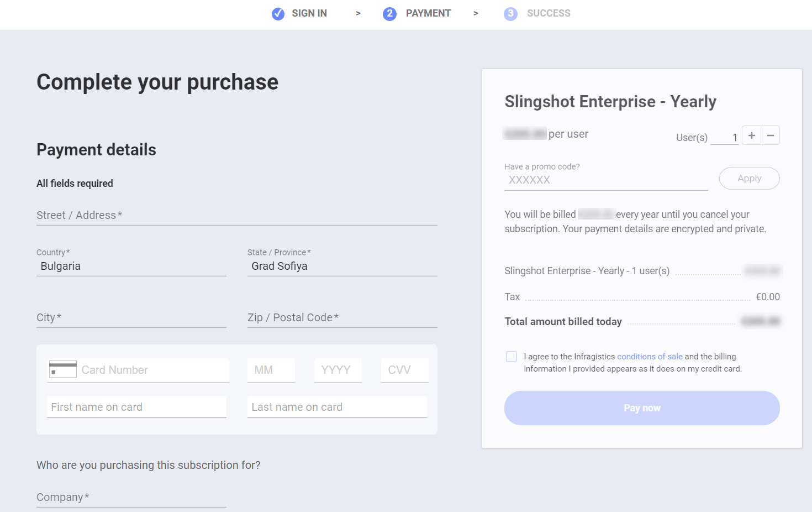Click 'Who are you purchasing this subscription for?' text
812x512 pixels.
click(149, 465)
